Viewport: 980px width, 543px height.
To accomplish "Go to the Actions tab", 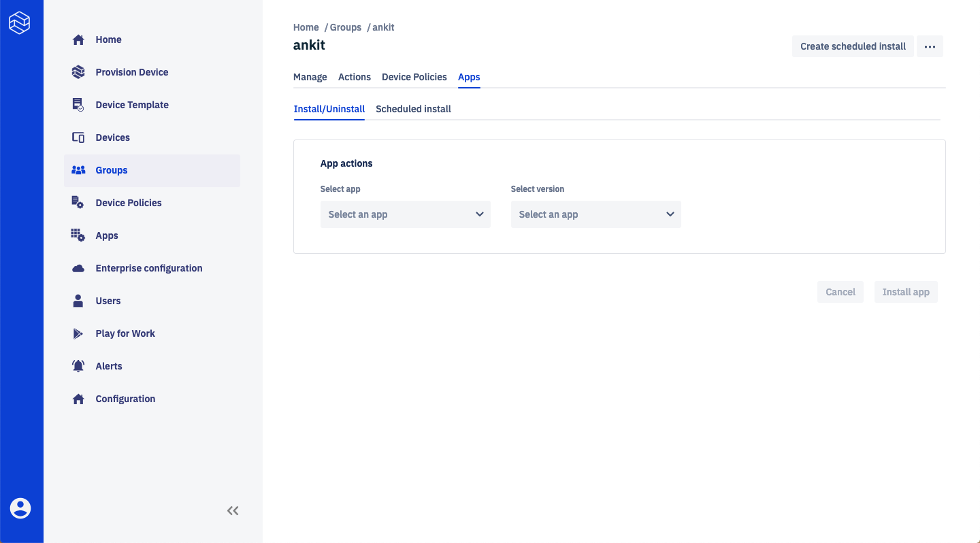I will [354, 77].
